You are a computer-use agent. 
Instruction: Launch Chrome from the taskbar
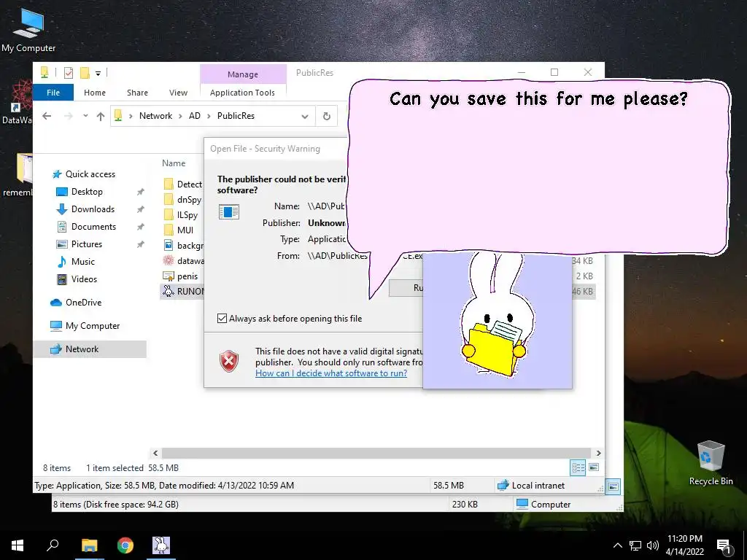point(125,545)
